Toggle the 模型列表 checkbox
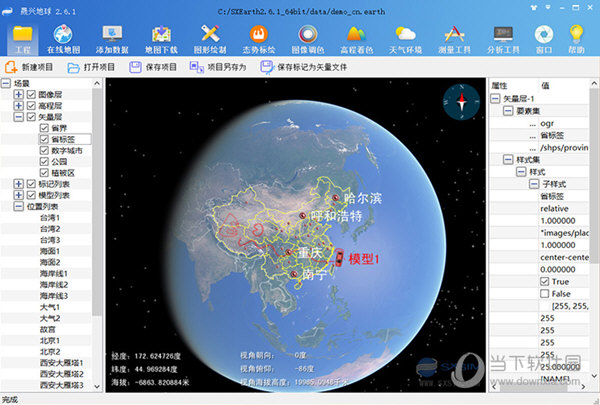Image resolution: width=600 pixels, height=405 pixels. point(31,195)
